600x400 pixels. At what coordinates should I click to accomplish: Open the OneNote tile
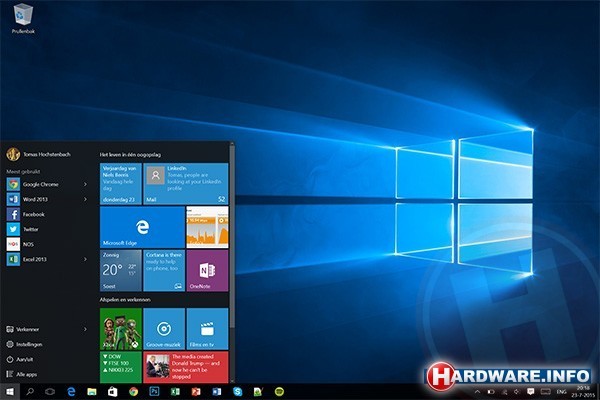[207, 270]
